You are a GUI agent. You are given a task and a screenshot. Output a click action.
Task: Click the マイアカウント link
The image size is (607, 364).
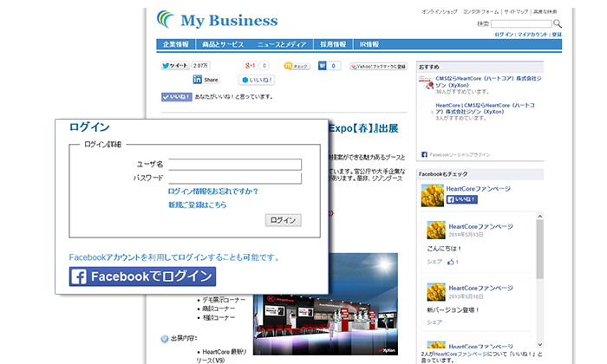(532, 35)
